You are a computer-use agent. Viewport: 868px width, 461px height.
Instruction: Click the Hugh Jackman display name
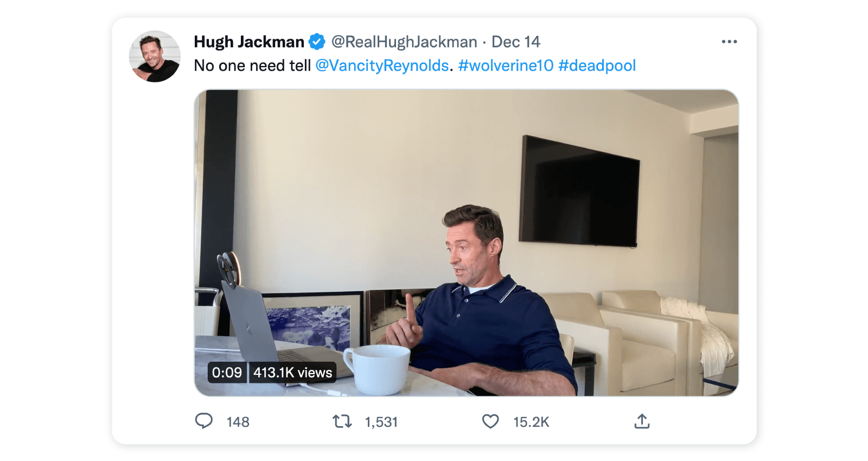point(249,42)
